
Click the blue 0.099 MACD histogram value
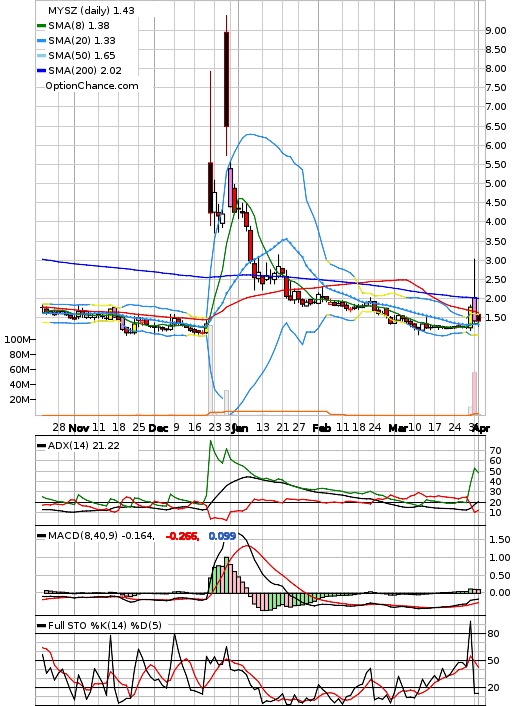pos(222,536)
